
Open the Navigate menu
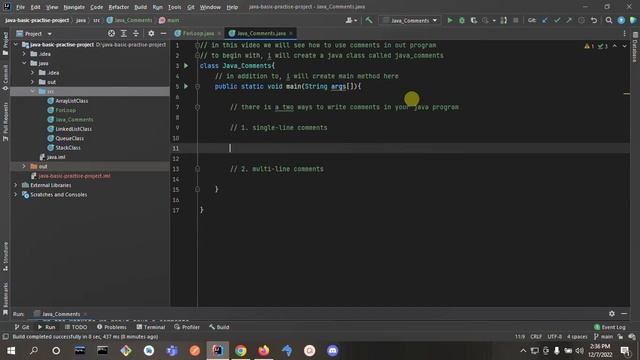click(x=74, y=7)
